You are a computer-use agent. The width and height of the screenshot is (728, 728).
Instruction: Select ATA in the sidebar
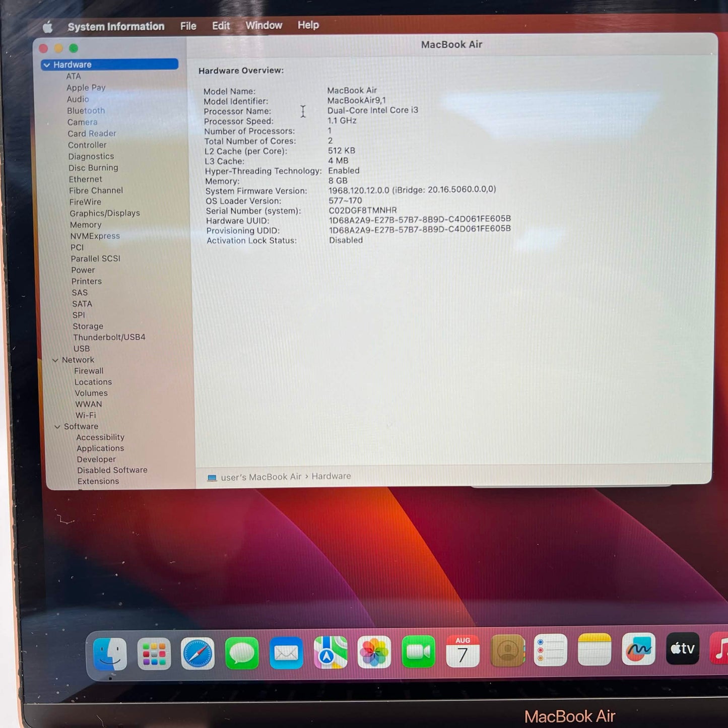pyautogui.click(x=73, y=76)
